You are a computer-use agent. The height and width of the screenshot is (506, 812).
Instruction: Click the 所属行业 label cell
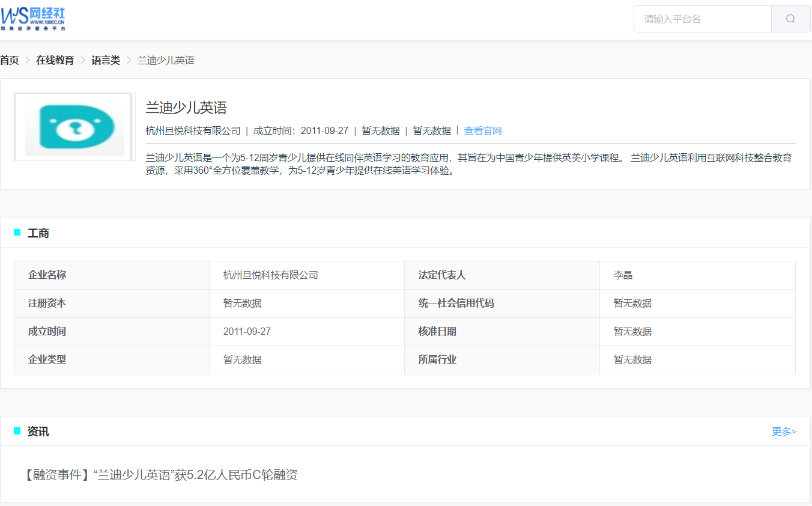(x=502, y=360)
